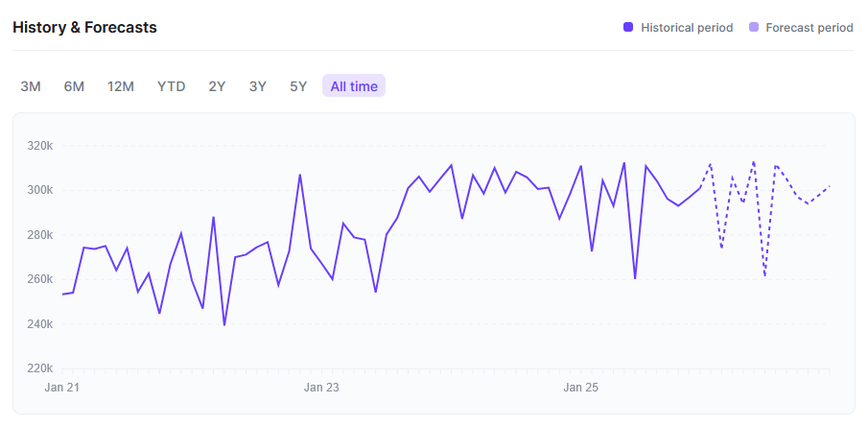Click the Jan 21 x-axis label
Screen dimensions: 868x426
click(60, 388)
